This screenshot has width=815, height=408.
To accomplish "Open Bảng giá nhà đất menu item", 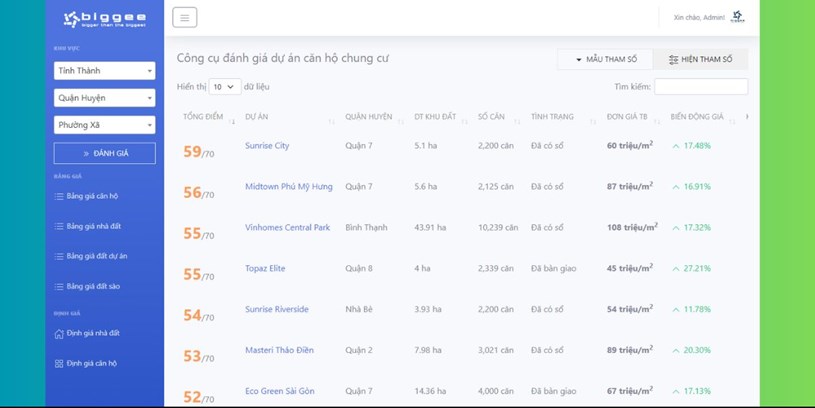I will pos(87,226).
